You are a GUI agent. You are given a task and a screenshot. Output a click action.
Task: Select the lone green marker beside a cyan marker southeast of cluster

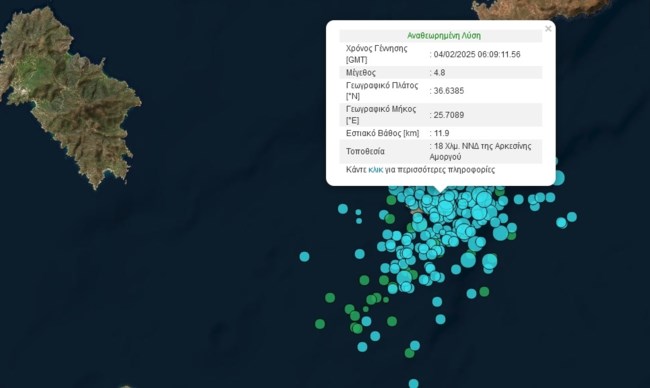(484, 292)
